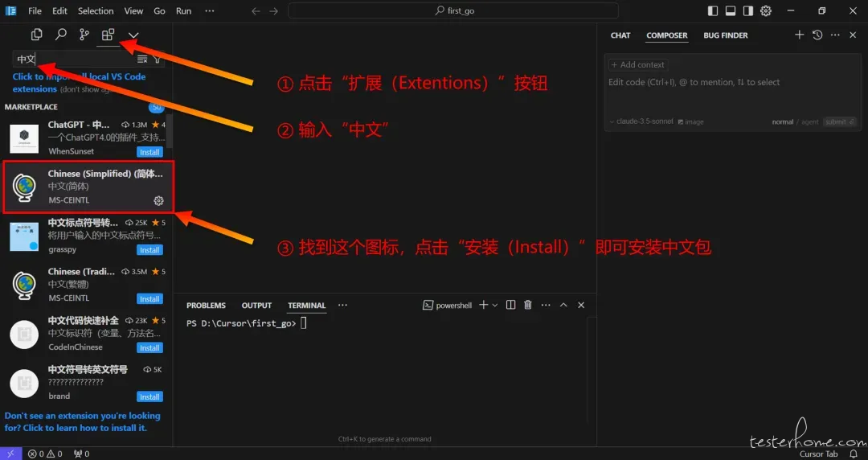Install the Chinese (Traditional) language pack
Screen dimensions: 868x460
pos(149,298)
